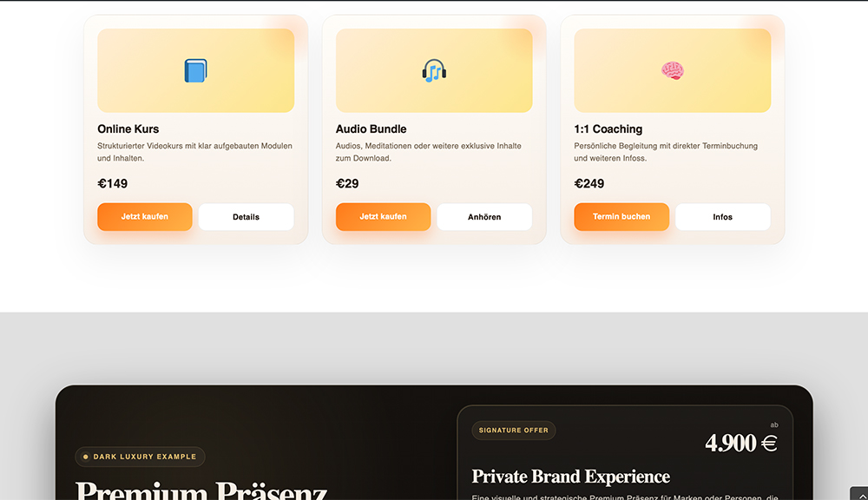Select the Online Kurs card title

pyautogui.click(x=128, y=129)
